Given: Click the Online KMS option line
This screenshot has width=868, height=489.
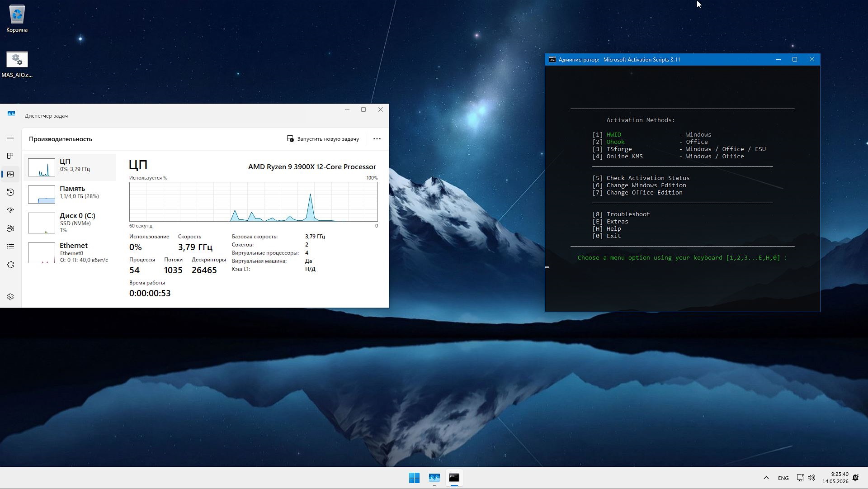Looking at the screenshot, I should [x=668, y=157].
